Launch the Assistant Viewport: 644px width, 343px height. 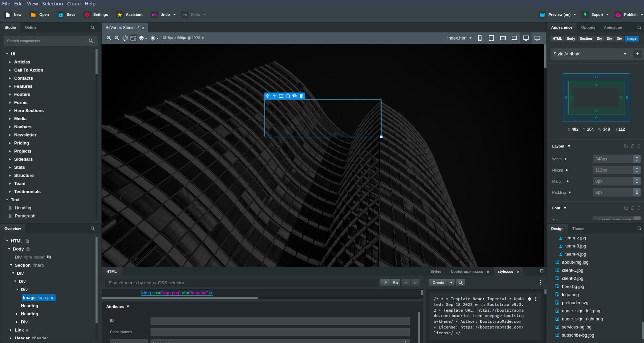point(130,15)
